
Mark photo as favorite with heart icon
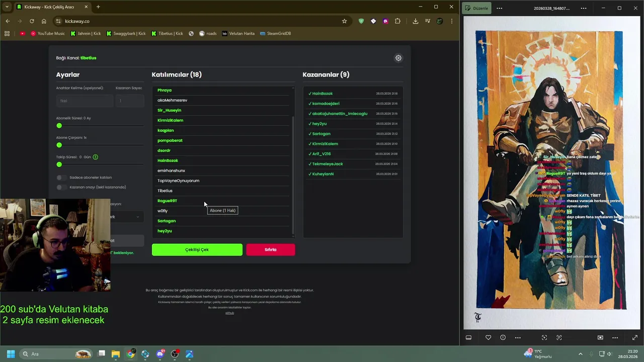click(x=488, y=337)
